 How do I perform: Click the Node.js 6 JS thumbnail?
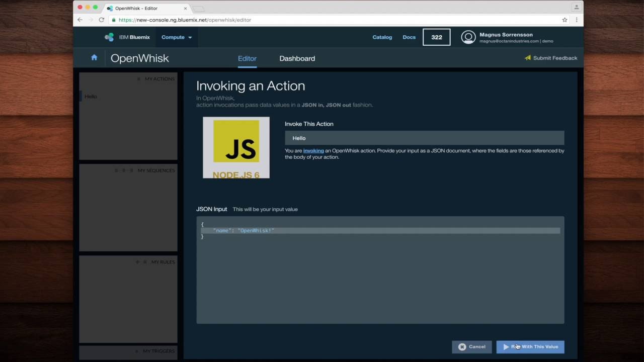point(236,147)
